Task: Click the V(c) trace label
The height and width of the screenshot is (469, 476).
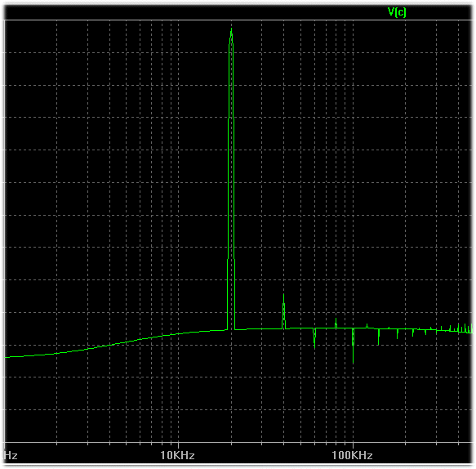Action: [397, 12]
